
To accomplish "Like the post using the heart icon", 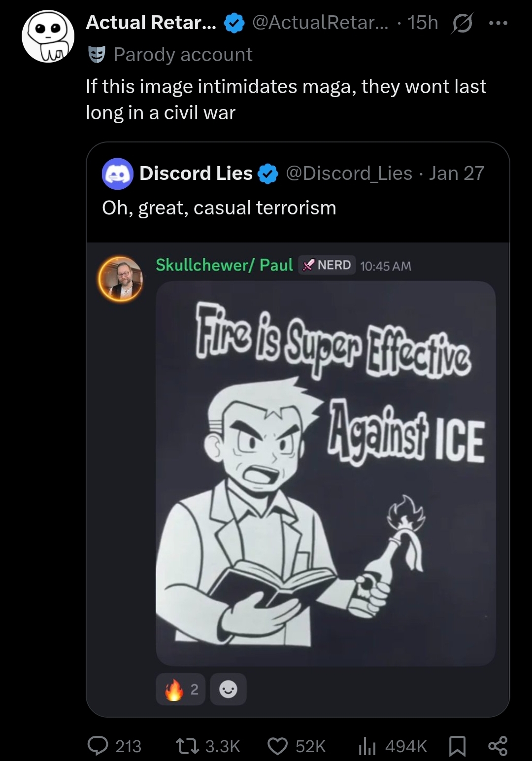I will (x=278, y=746).
